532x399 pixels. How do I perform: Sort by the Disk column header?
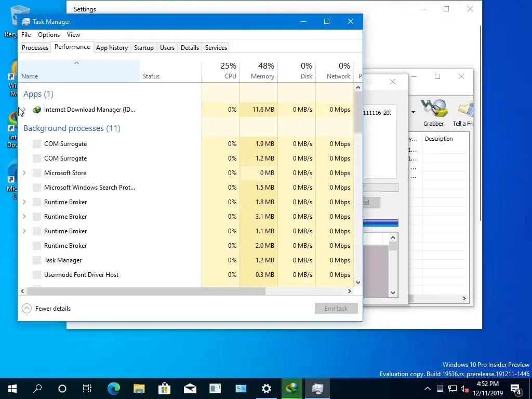[x=297, y=71]
